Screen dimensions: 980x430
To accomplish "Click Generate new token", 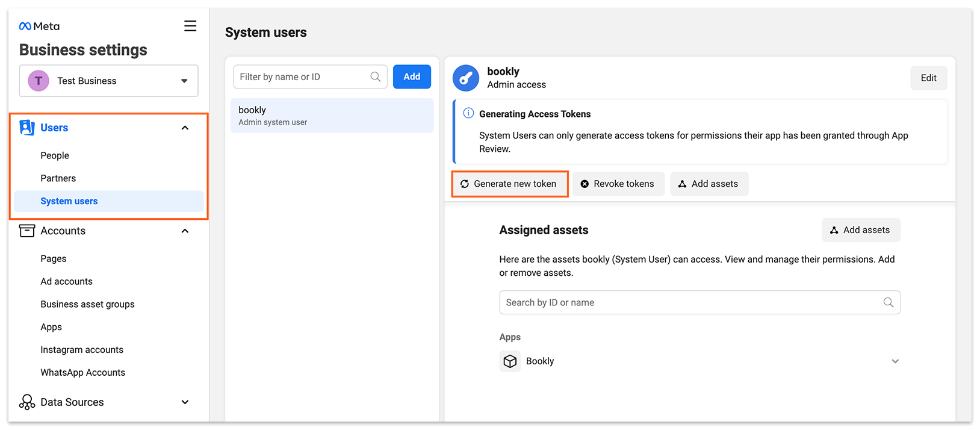I will pos(509,184).
